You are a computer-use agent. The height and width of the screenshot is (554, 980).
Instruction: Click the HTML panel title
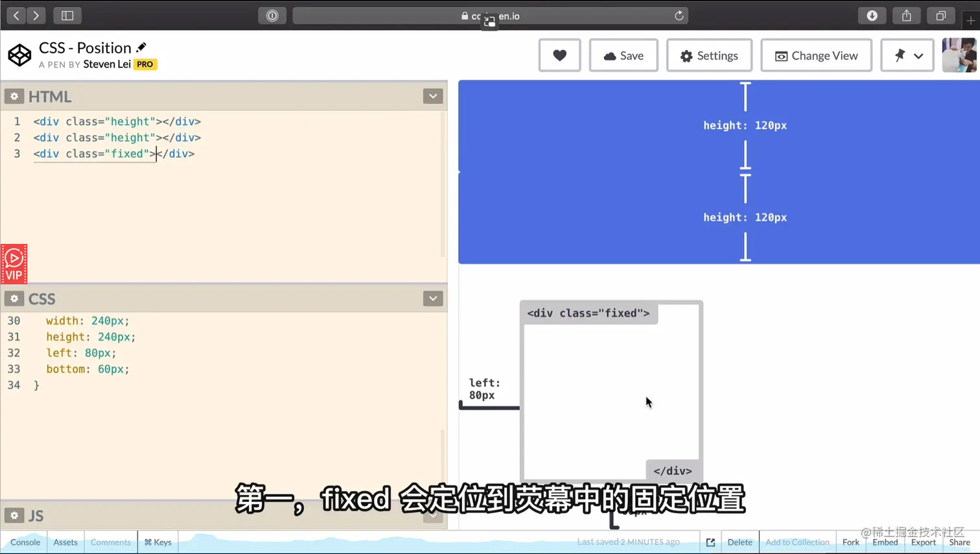(x=50, y=97)
